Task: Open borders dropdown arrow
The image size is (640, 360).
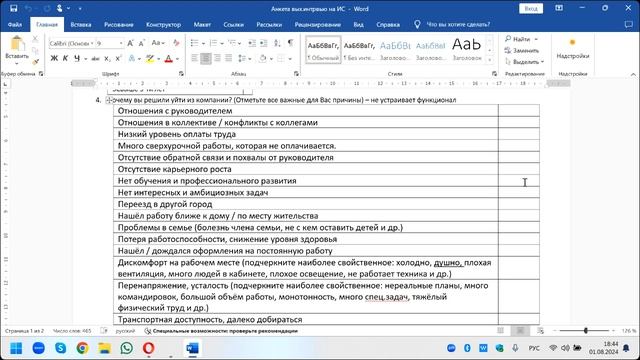Action: (x=290, y=59)
